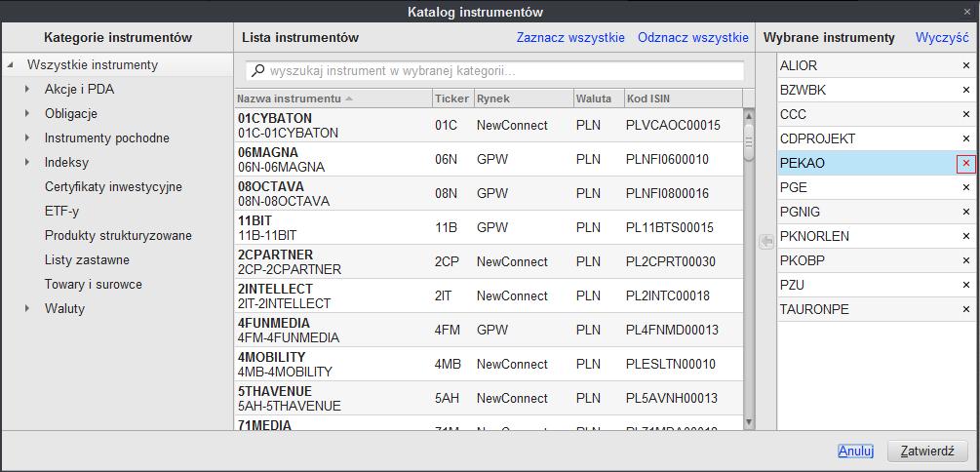Remove PKNORLEN from selected instruments
This screenshot has height=472, width=980.
coord(965,236)
